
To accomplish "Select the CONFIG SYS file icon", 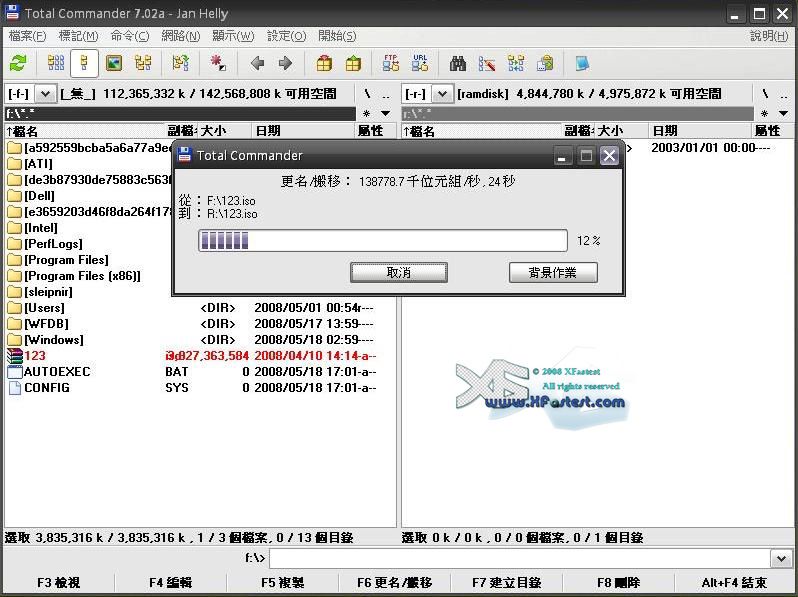I will [15, 388].
